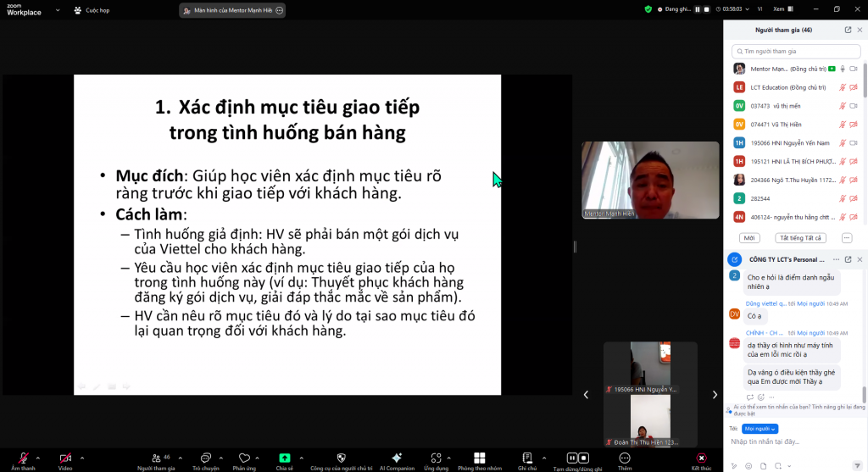The width and height of the screenshot is (868, 472).
Task: Open Xem view layout menu
Action: pos(783,9)
